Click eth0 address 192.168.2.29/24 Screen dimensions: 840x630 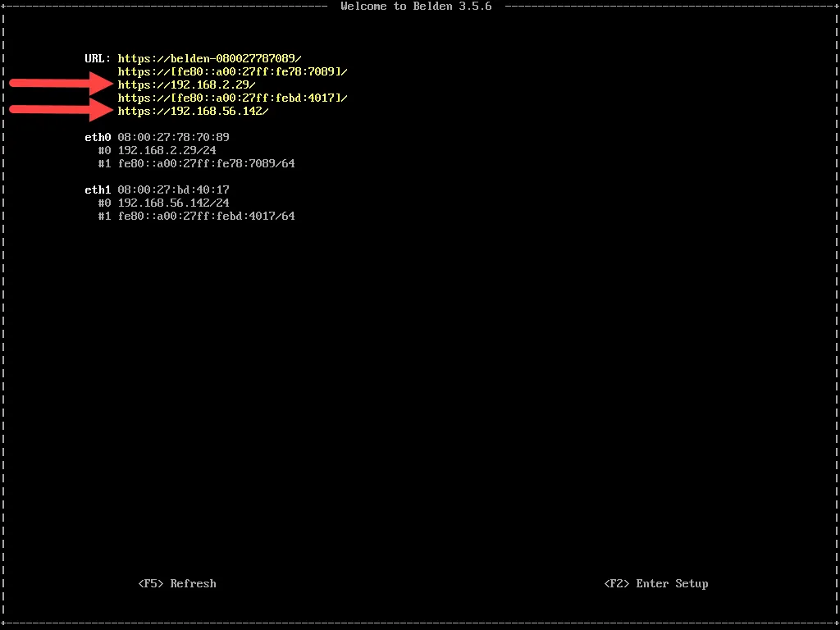167,151
